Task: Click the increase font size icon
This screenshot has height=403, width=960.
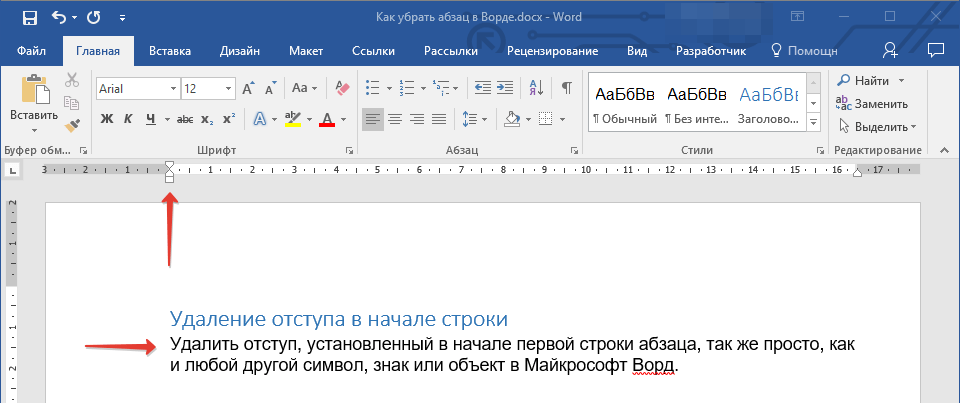Action: 250,89
